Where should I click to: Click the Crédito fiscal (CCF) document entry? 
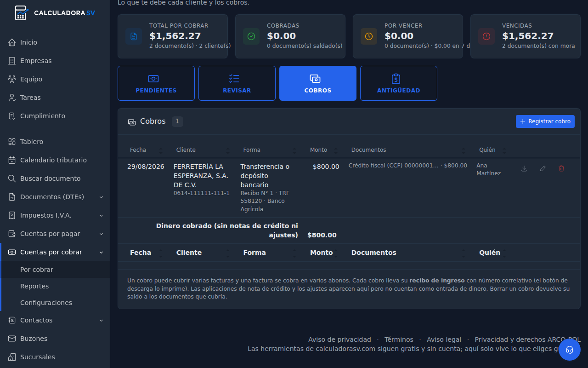pyautogui.click(x=408, y=166)
